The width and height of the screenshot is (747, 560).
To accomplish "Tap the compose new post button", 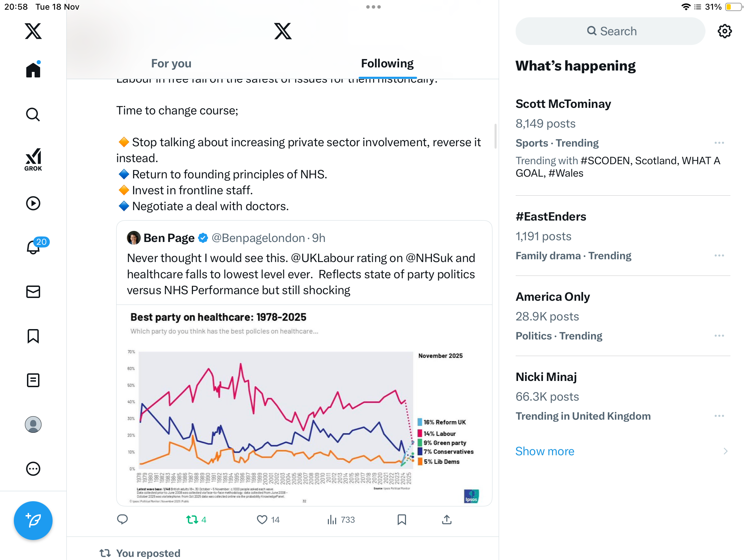I will click(x=33, y=520).
